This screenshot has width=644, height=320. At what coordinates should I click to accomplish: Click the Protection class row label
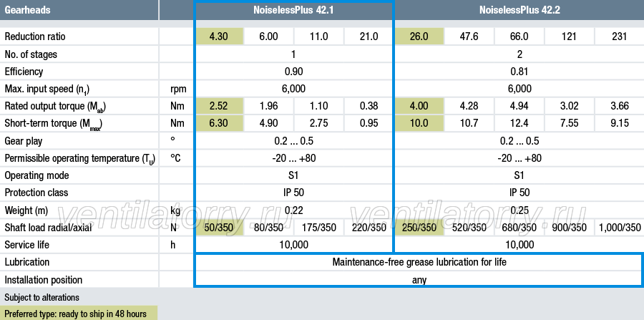click(36, 193)
